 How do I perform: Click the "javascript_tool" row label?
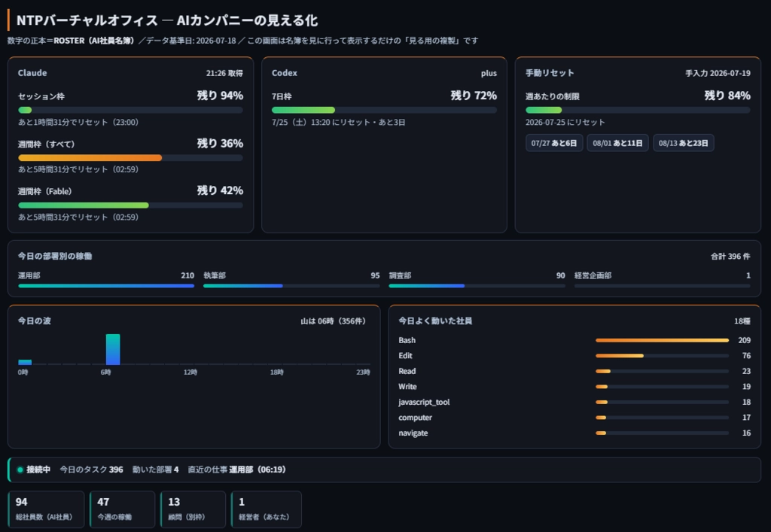tap(424, 403)
